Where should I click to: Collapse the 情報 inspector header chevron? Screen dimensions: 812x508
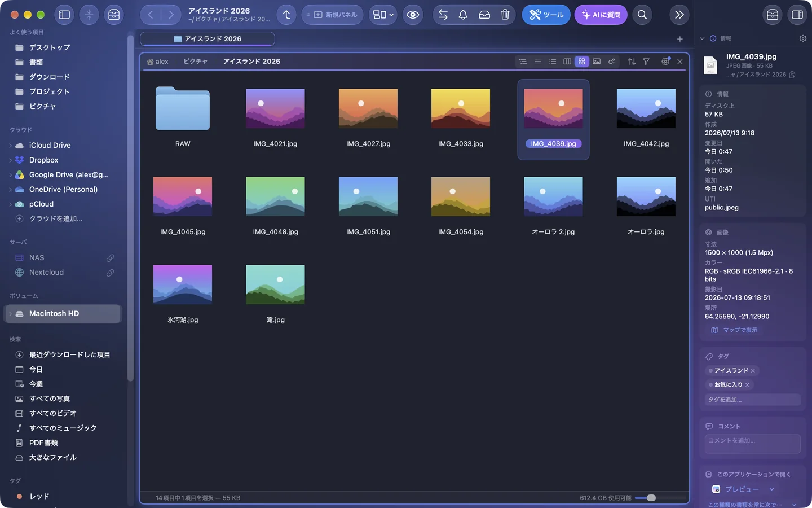pos(702,38)
